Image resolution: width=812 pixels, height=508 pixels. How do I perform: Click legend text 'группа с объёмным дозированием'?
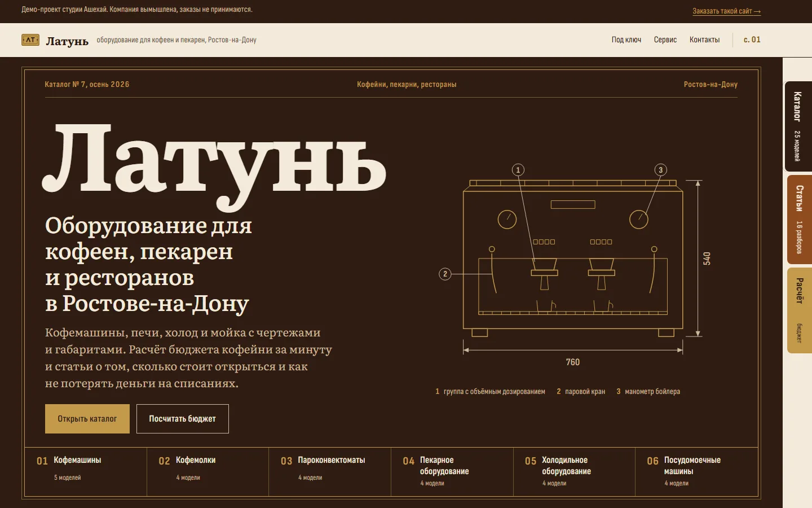click(x=495, y=392)
